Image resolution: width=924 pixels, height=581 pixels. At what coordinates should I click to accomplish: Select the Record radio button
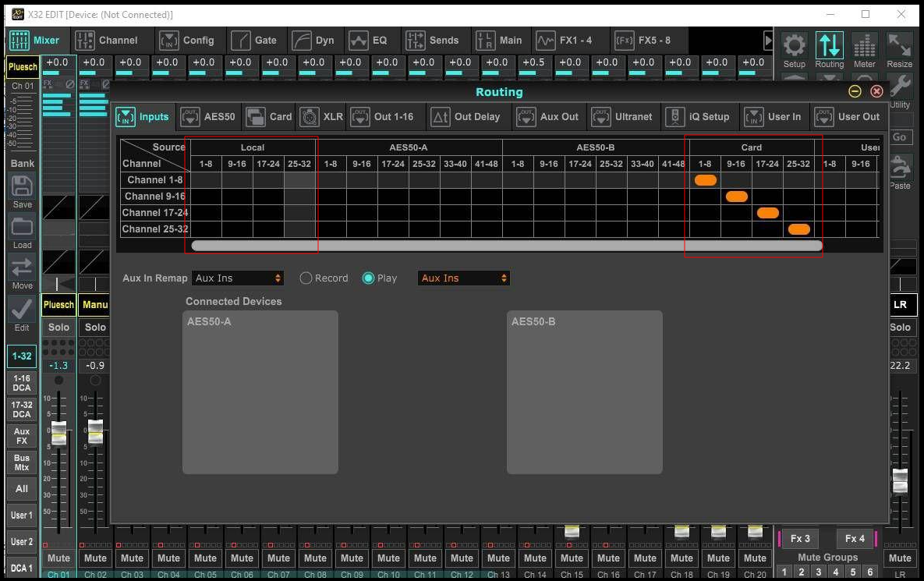(306, 278)
